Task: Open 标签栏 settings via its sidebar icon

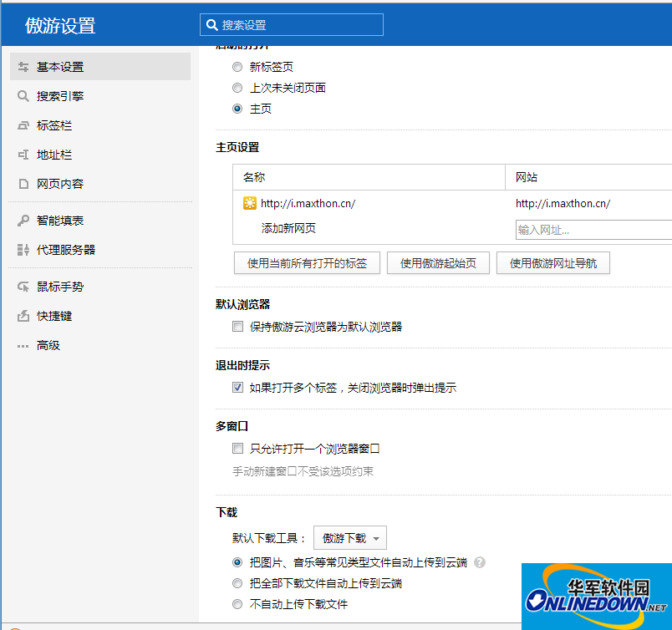Action: click(25, 124)
